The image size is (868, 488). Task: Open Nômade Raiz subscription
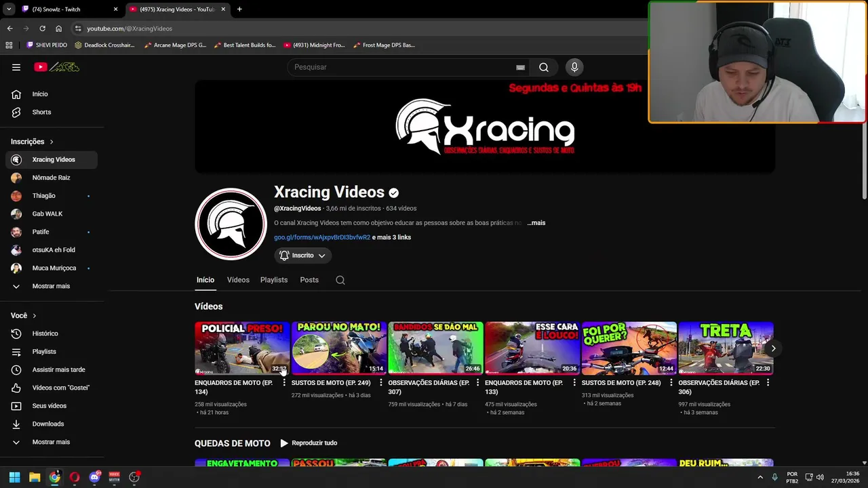[x=52, y=178]
